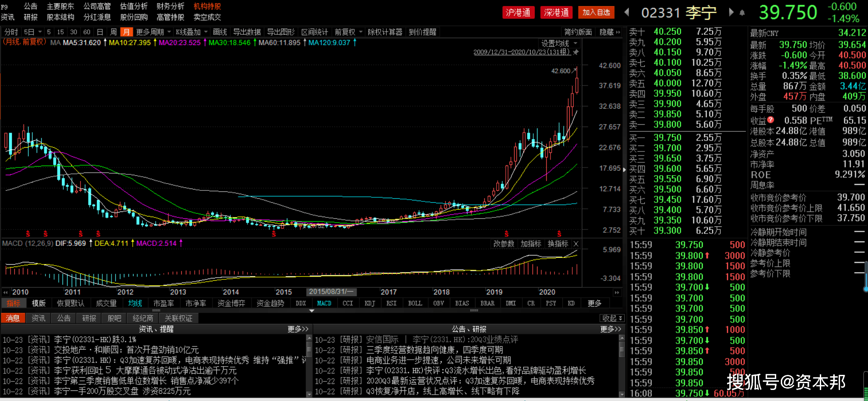Image resolution: width=868 pixels, height=401 pixels.
Task: Click 换指标 in MACD panel
Action: click(558, 244)
